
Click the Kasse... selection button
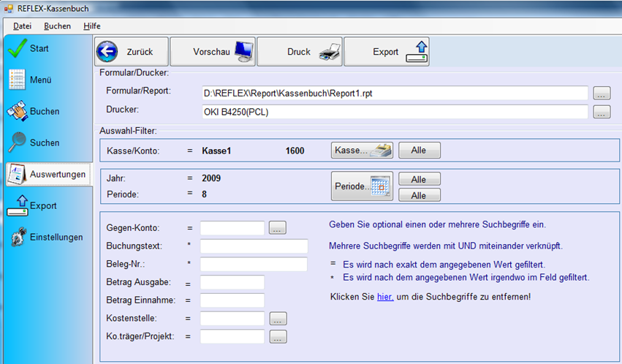363,151
